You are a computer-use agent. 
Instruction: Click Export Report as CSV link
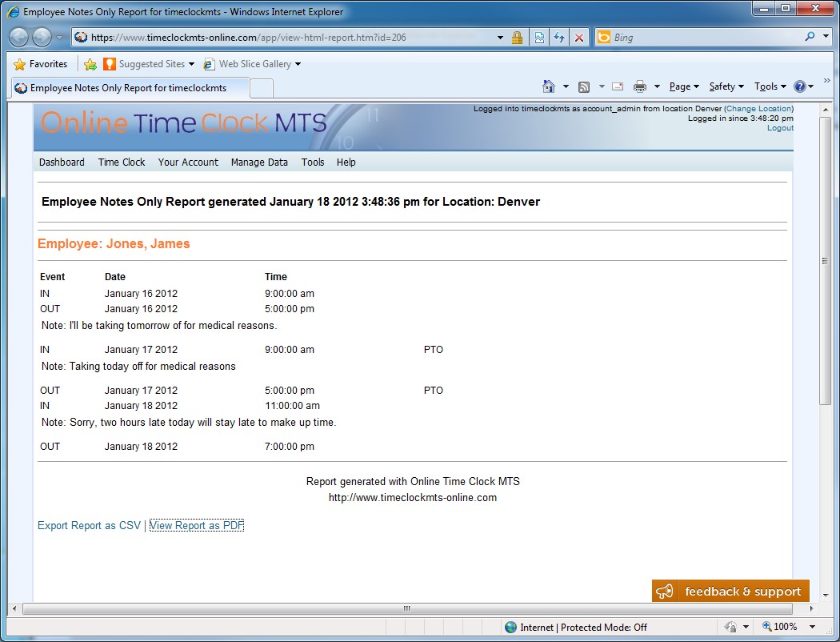pos(89,526)
